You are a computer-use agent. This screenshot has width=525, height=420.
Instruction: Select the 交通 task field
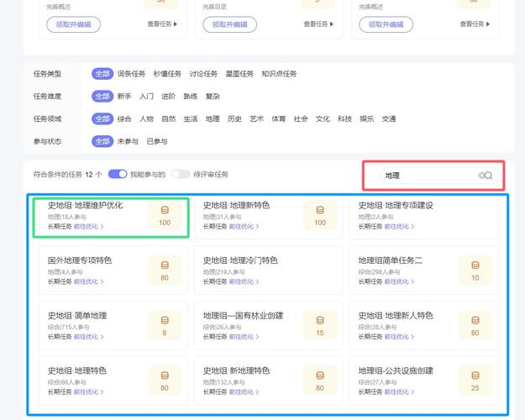click(x=389, y=119)
